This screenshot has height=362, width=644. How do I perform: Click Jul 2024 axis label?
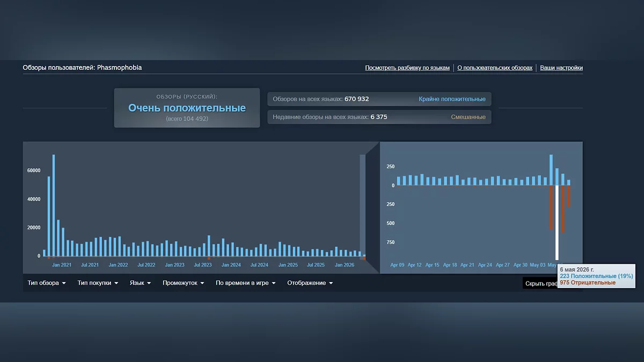pos(259,265)
